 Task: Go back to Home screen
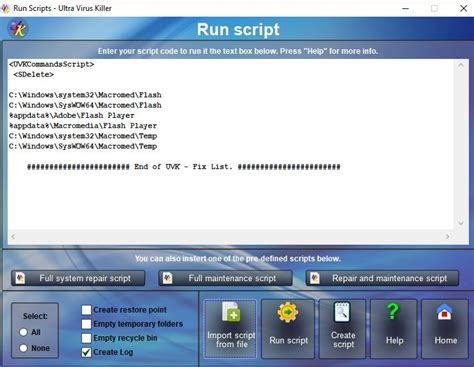(445, 329)
